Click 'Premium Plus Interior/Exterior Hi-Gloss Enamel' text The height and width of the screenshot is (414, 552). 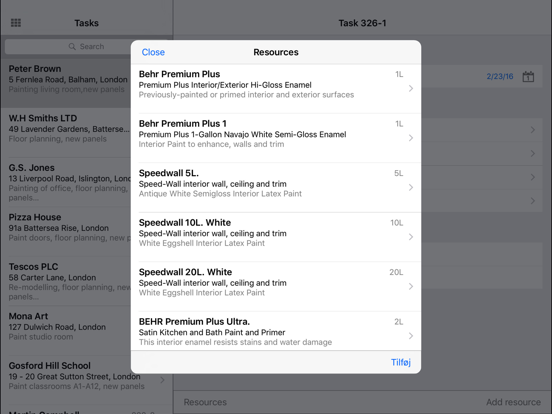pos(225,85)
